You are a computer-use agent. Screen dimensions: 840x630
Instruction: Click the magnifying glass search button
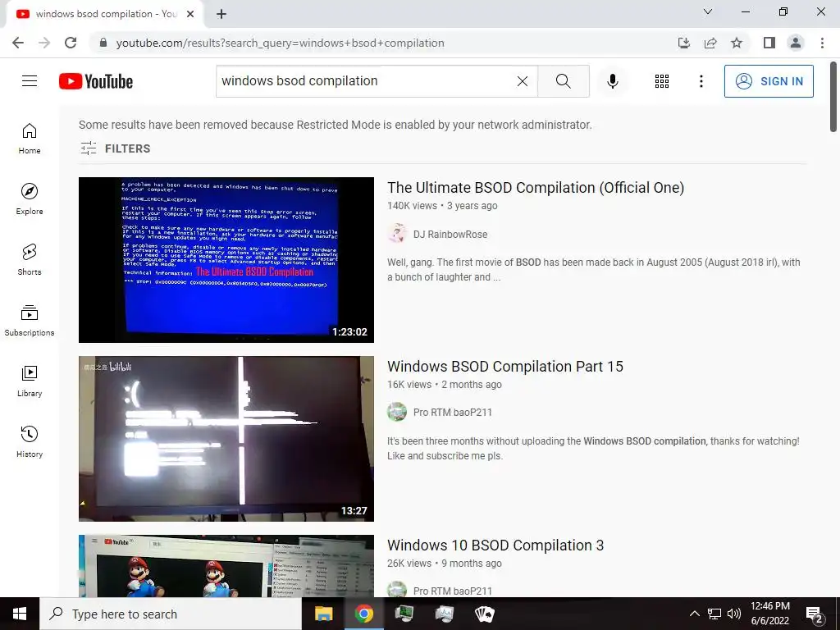[x=563, y=81]
